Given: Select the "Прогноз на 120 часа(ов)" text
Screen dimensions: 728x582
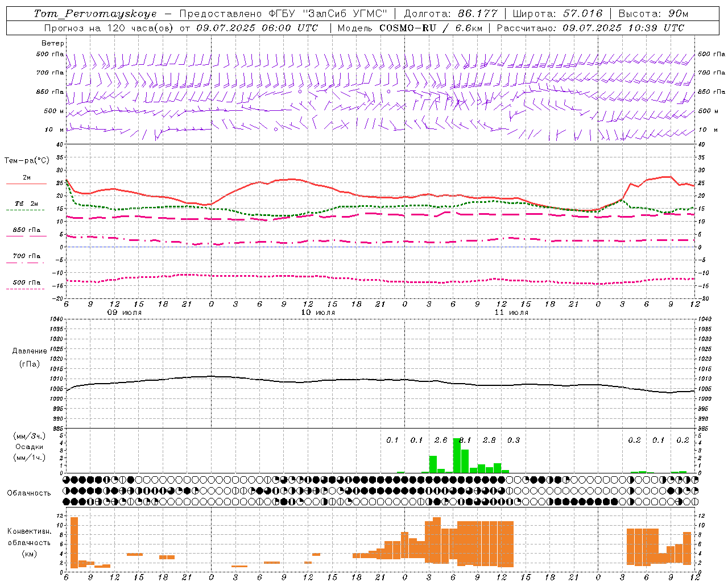Looking at the screenshot, I should (109, 28).
